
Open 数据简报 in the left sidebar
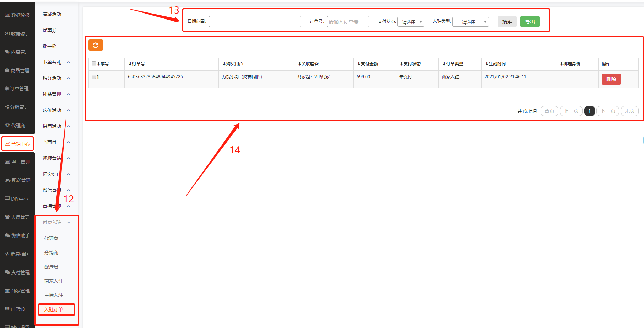17,15
